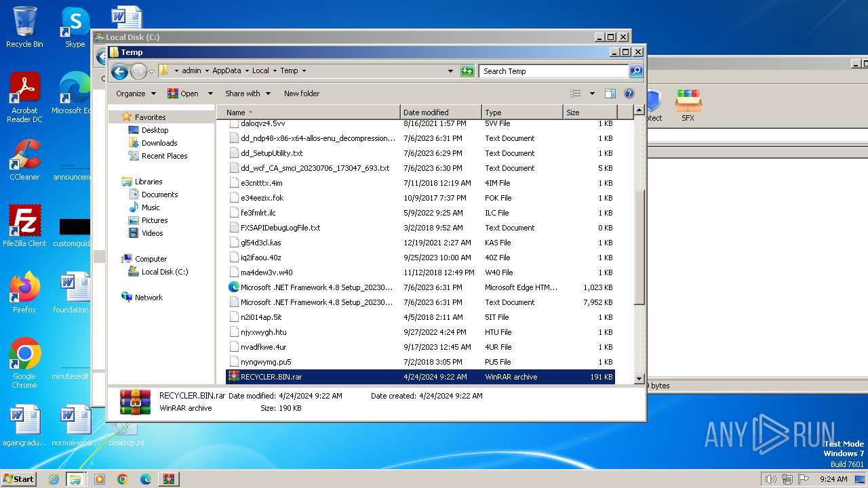Image resolution: width=868 pixels, height=488 pixels.
Task: Open the Start menu
Action: [18, 479]
